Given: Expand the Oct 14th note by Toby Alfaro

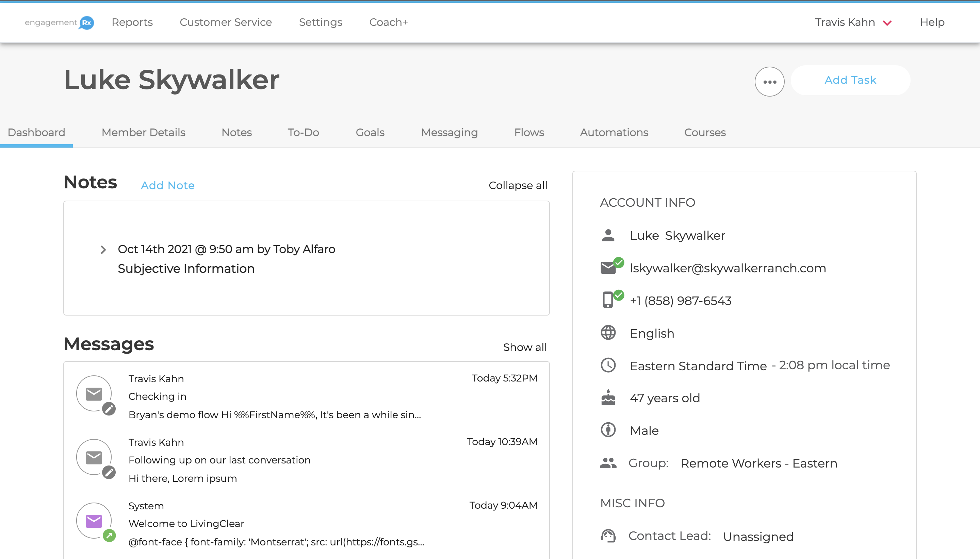Looking at the screenshot, I should [103, 250].
